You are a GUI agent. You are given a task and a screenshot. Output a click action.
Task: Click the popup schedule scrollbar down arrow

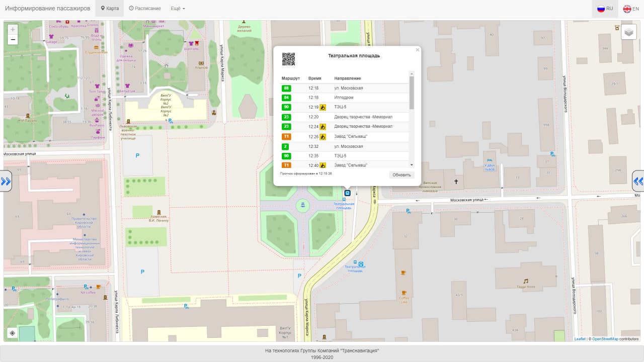(412, 165)
